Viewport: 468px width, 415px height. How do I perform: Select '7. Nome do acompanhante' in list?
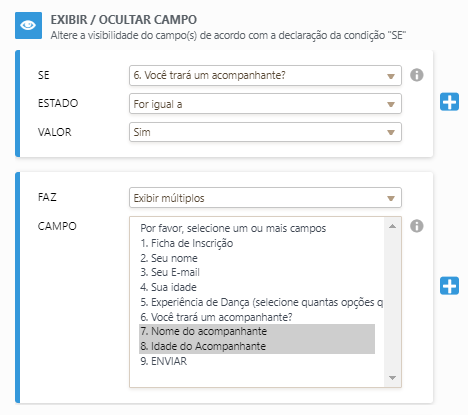tap(257, 331)
